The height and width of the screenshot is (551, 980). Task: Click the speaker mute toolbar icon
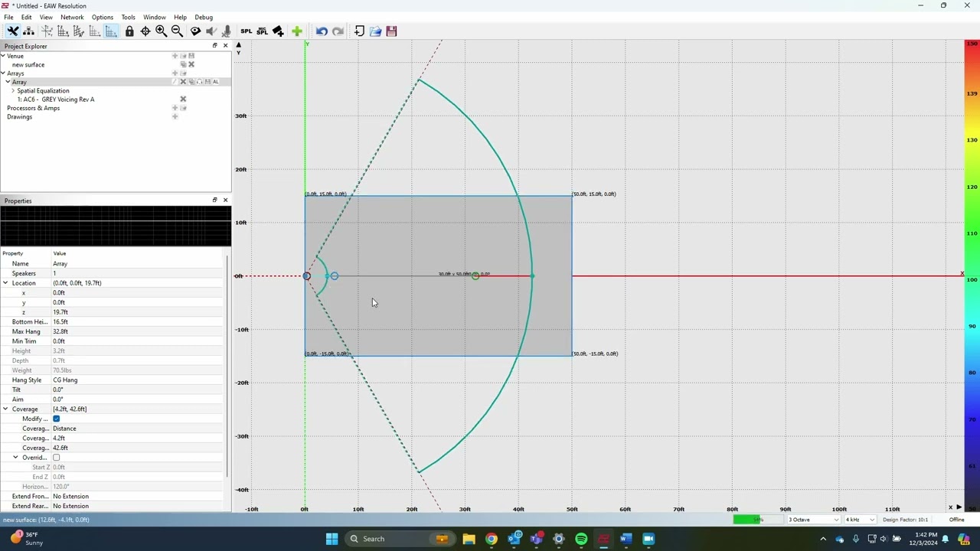(211, 31)
